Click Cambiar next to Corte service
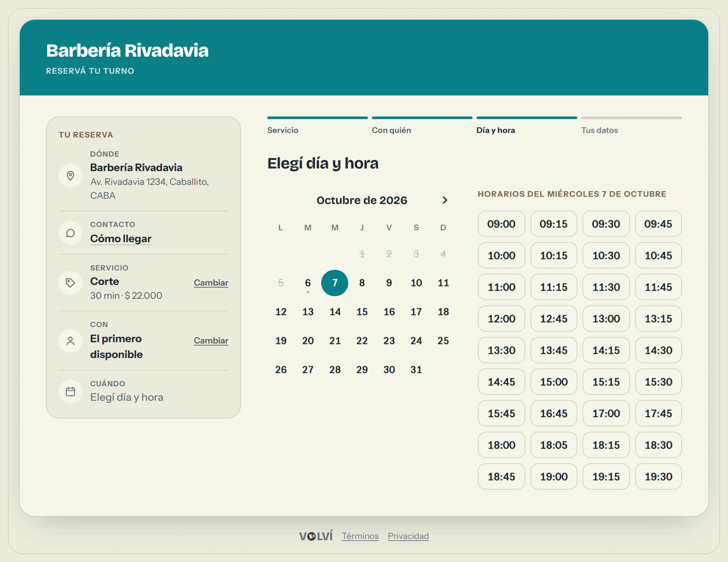 pyautogui.click(x=211, y=283)
